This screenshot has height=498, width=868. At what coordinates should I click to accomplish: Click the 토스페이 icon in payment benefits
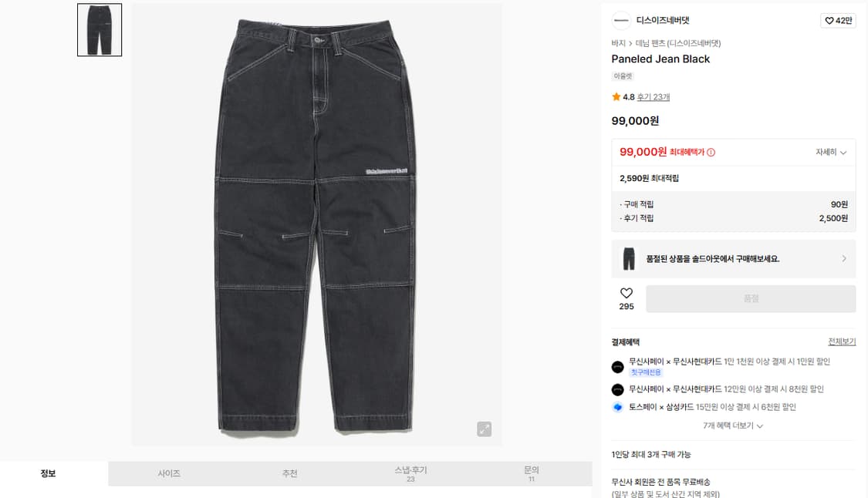[x=618, y=407]
